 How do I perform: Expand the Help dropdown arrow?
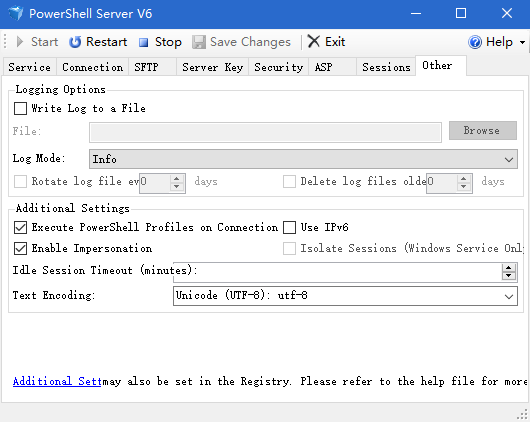pos(522,42)
